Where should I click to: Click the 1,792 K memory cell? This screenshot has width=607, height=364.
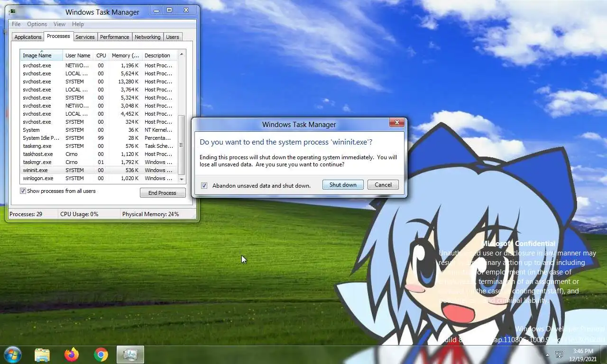coord(129,162)
